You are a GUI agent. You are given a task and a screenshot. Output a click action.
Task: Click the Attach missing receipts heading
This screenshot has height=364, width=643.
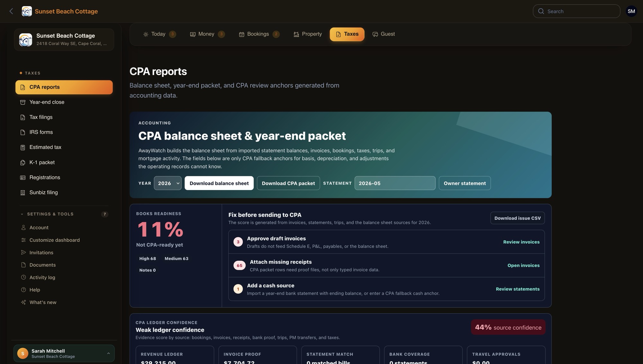[281, 262]
